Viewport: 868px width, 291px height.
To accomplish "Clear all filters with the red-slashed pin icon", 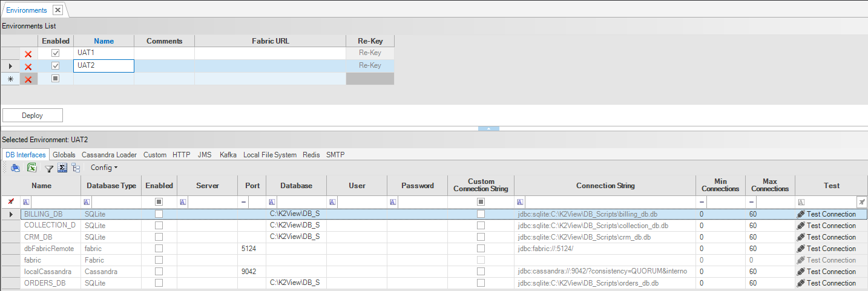I will tap(11, 201).
